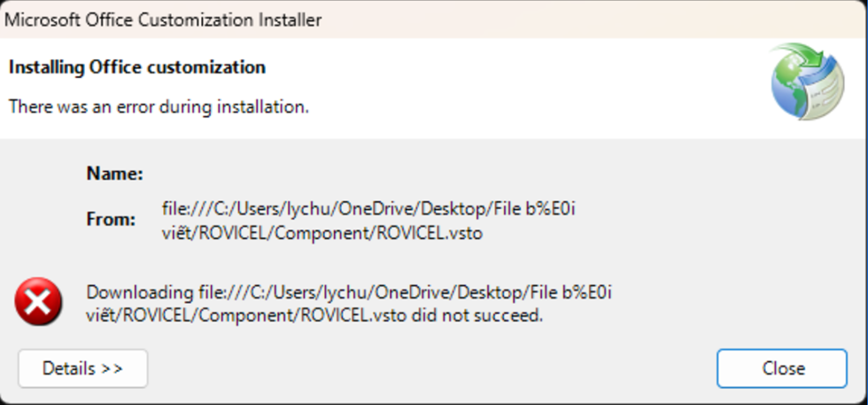Click the "Installing Office customization" heading
This screenshot has width=868, height=405.
(137, 67)
